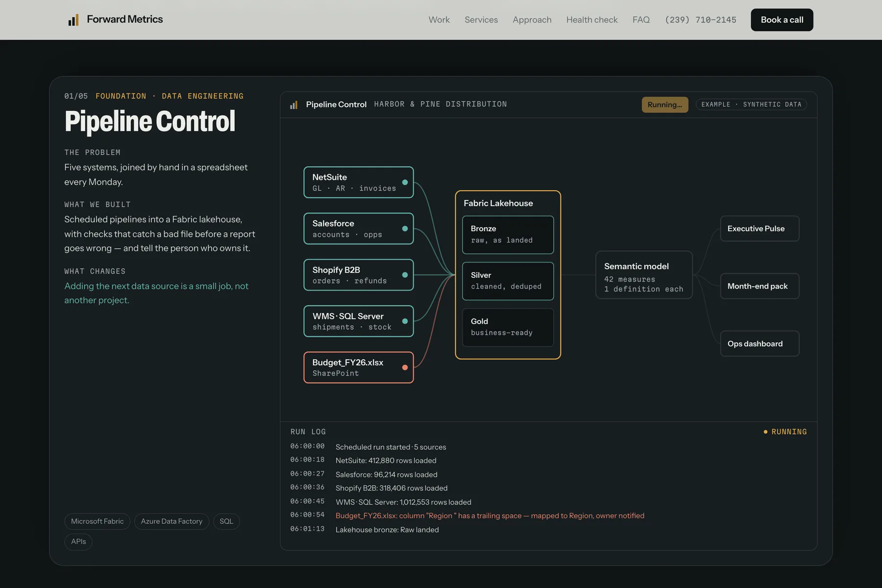Open the FAQ nav link
The image size is (882, 588).
(641, 20)
